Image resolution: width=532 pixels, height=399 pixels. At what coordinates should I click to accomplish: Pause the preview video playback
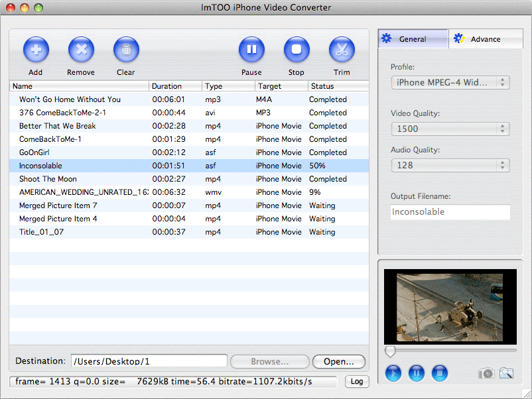pos(417,373)
